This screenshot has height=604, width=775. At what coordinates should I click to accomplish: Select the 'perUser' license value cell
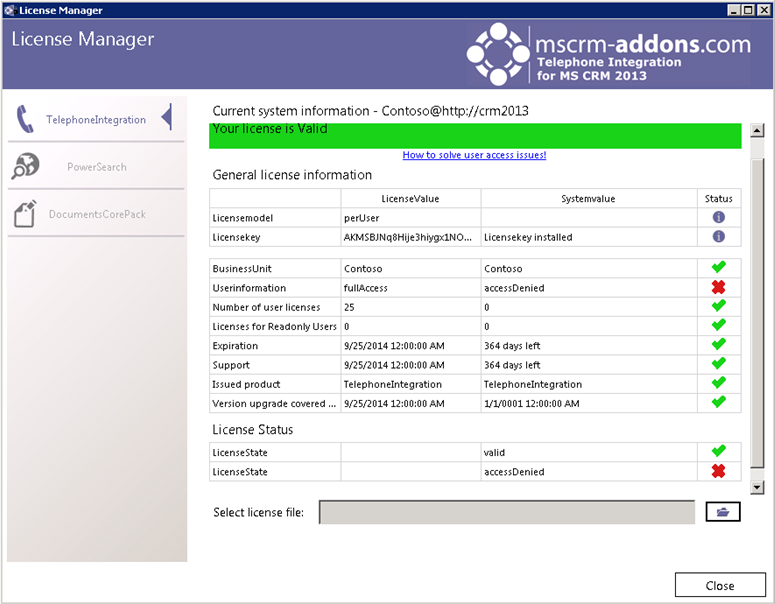[410, 218]
